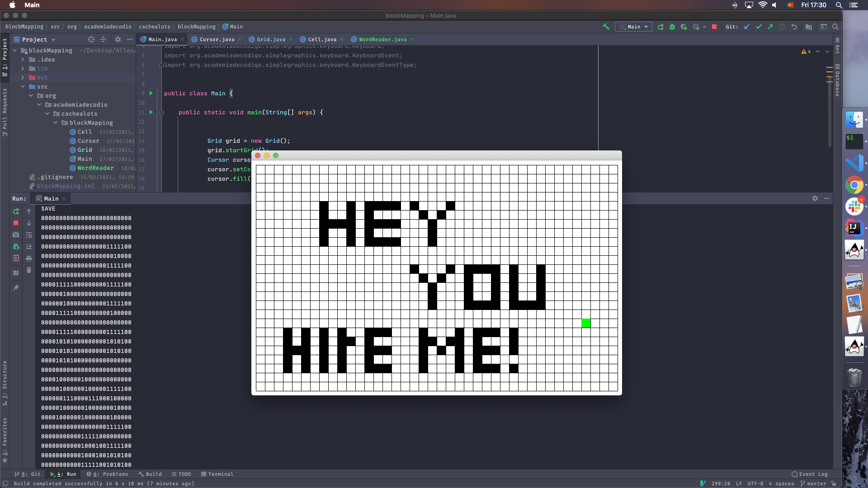Expand the .idea folder
This screenshot has height=488, width=868.
(x=23, y=59)
